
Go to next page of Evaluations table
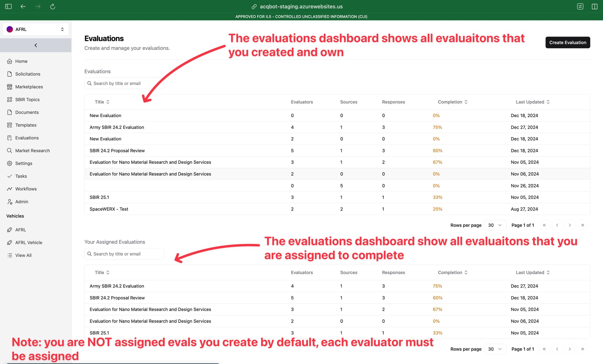[x=570, y=225]
